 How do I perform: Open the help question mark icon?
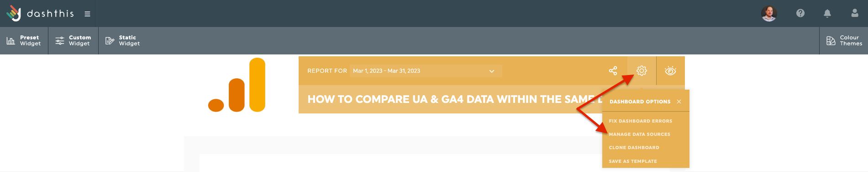(x=800, y=13)
